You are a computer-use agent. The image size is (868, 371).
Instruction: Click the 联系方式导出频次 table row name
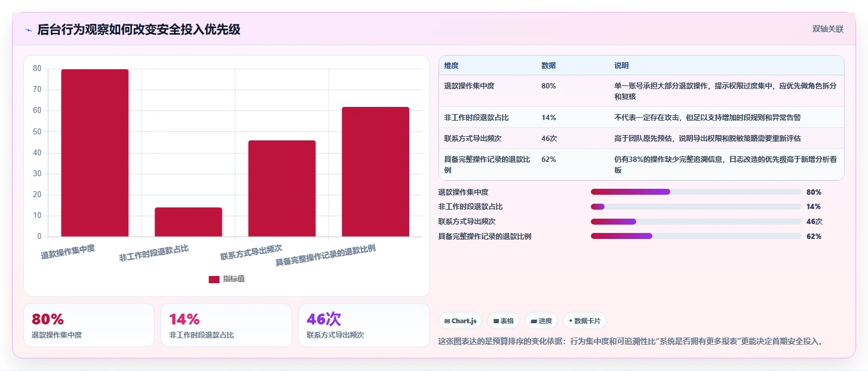[x=473, y=139]
